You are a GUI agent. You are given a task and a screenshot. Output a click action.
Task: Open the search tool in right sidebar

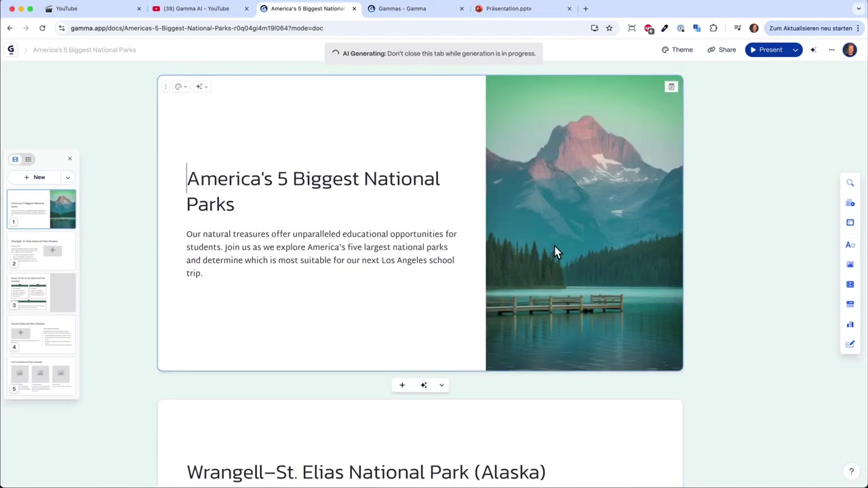point(850,183)
